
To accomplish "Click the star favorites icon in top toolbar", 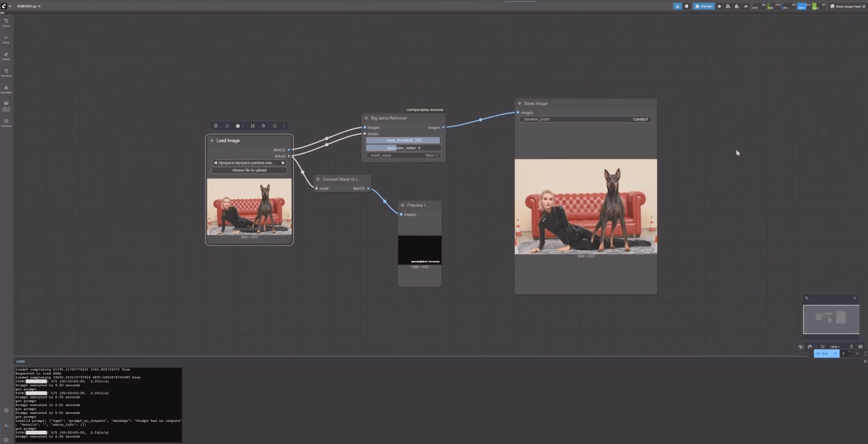I will [720, 6].
